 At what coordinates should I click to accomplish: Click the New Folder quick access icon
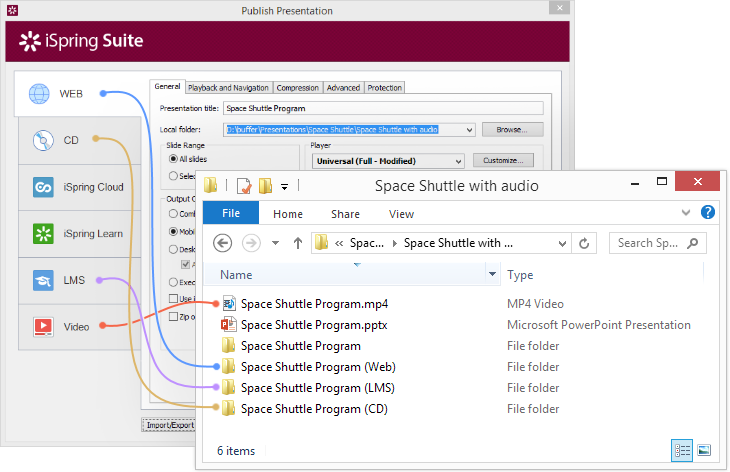tap(265, 186)
